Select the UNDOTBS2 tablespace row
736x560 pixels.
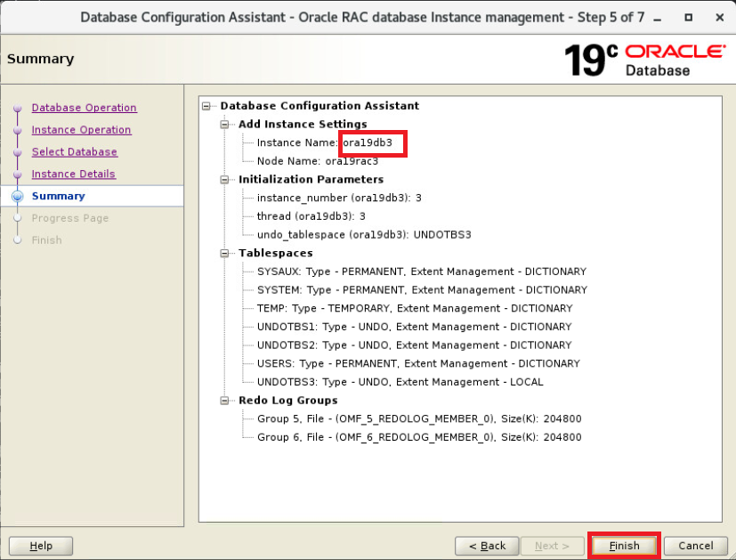(x=414, y=345)
